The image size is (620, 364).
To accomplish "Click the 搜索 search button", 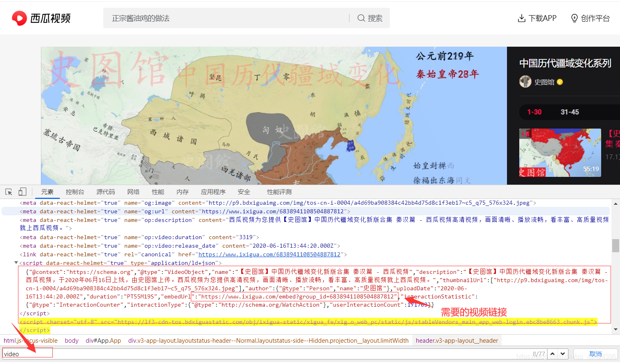I will (370, 18).
